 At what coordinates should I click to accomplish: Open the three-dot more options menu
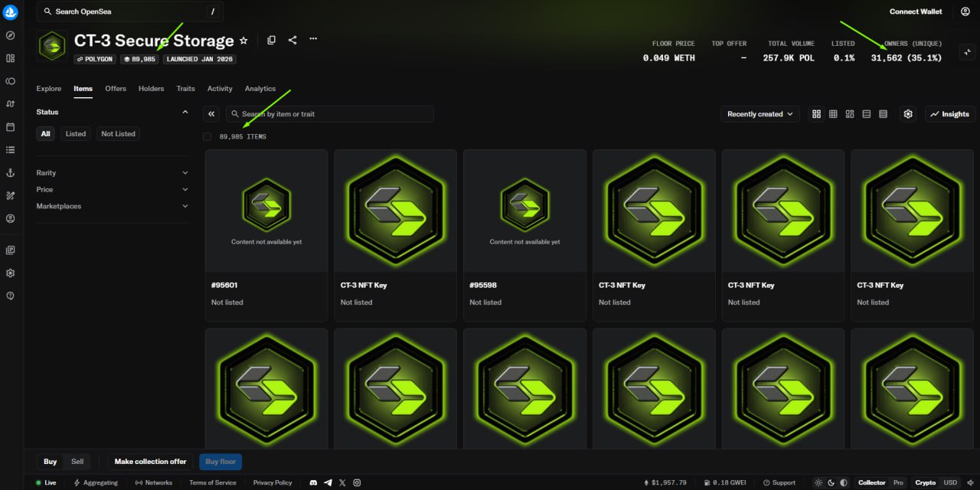pyautogui.click(x=313, y=39)
